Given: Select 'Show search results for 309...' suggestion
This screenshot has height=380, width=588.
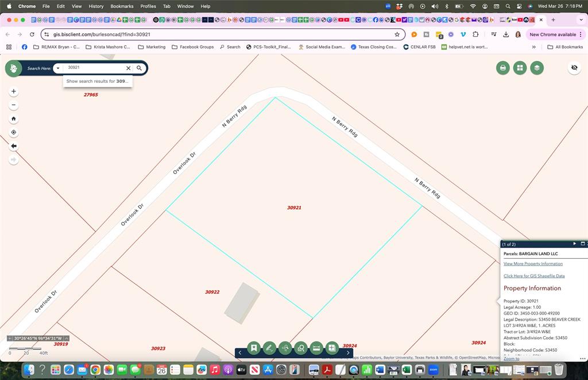Looking at the screenshot, I should (98, 82).
